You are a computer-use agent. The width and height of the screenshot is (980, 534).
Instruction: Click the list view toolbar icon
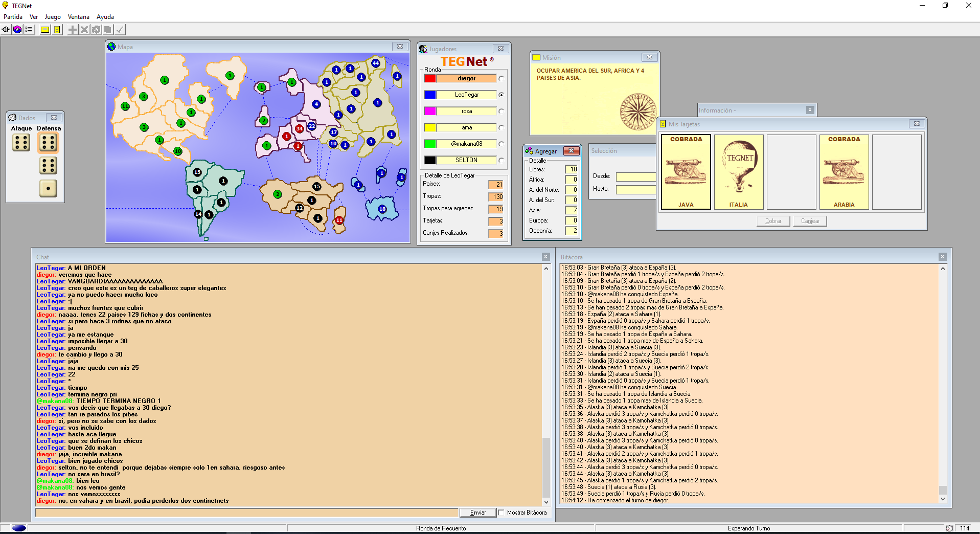pyautogui.click(x=29, y=30)
